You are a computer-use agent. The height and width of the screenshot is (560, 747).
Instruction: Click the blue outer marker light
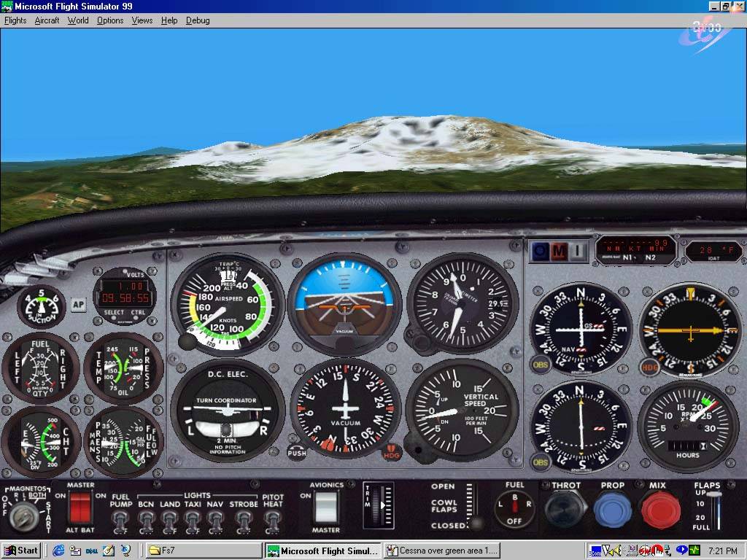coord(541,251)
